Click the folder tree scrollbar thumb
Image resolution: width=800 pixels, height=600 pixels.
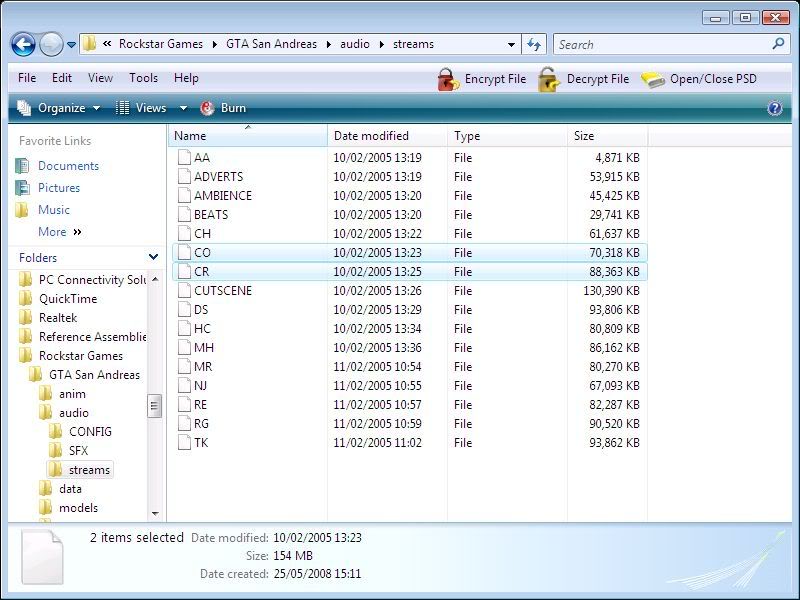coord(155,406)
